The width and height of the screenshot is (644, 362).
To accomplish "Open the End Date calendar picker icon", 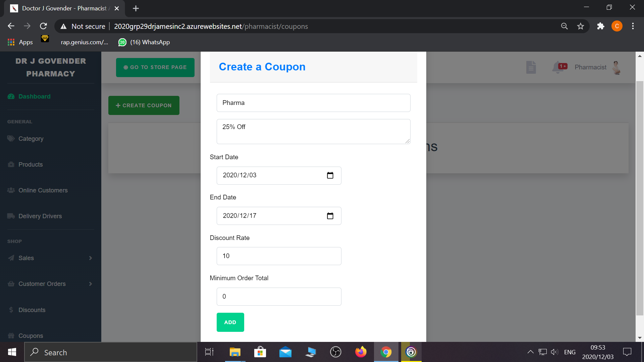I will (330, 216).
